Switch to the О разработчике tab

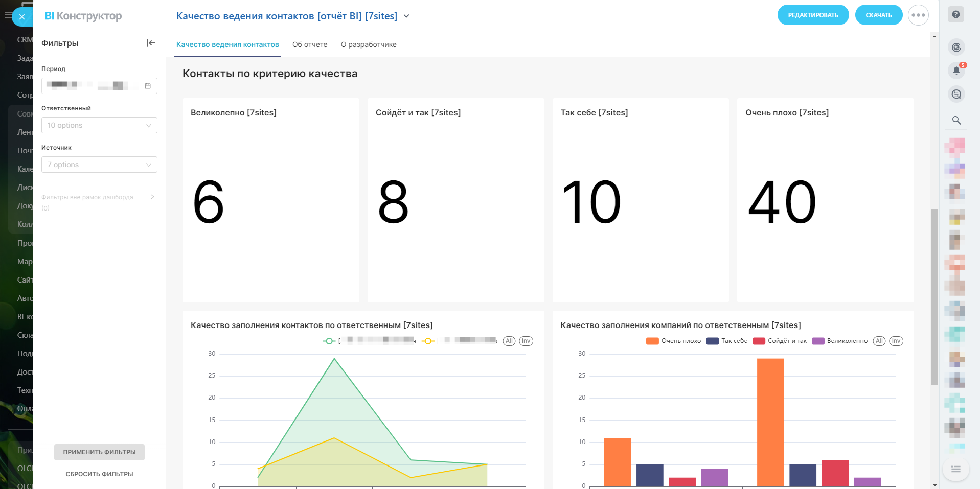369,45
